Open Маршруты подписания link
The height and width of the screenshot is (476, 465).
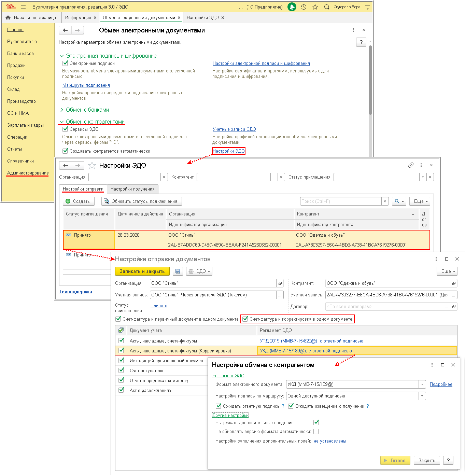tap(86, 85)
